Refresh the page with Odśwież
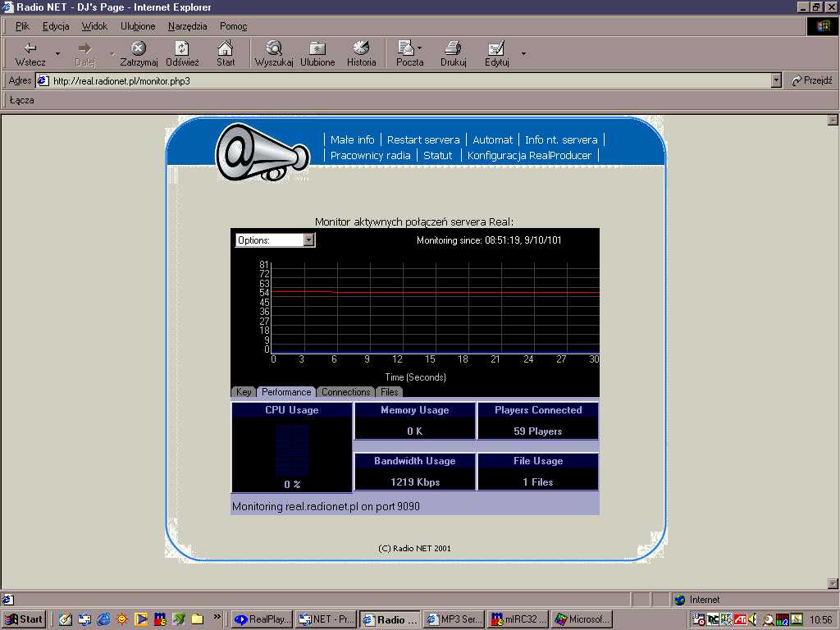The image size is (840, 630). point(182,53)
